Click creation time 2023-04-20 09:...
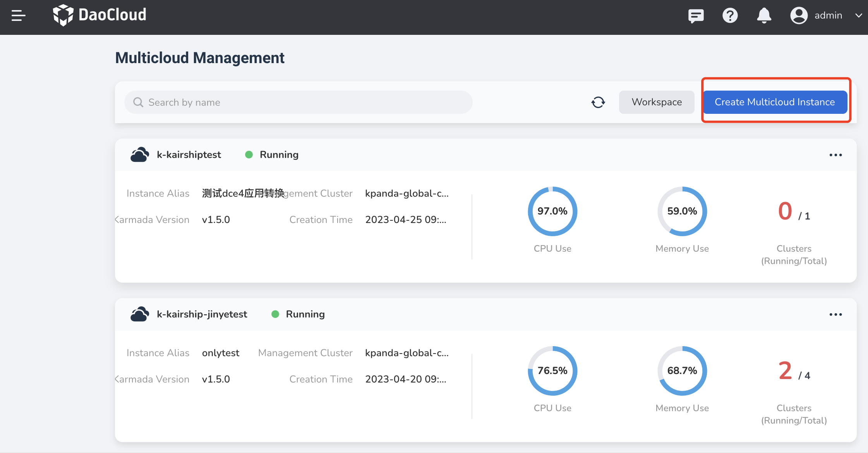The width and height of the screenshot is (868, 453). [x=406, y=379]
